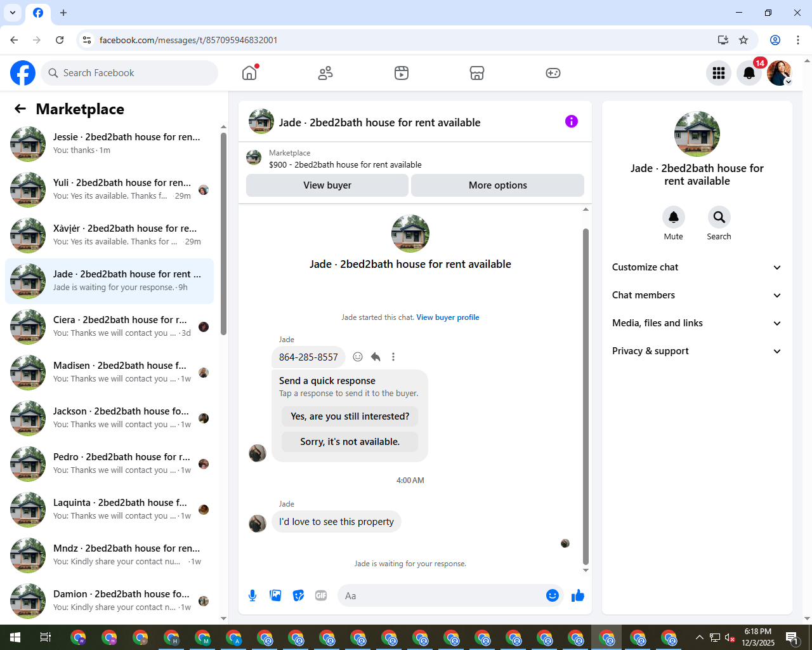Open the Video/Reels icon in navigation
The width and height of the screenshot is (812, 650).
coord(402,73)
